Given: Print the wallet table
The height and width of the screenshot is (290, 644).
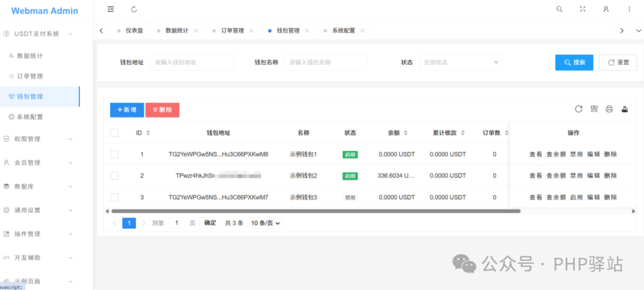Looking at the screenshot, I should (x=609, y=109).
